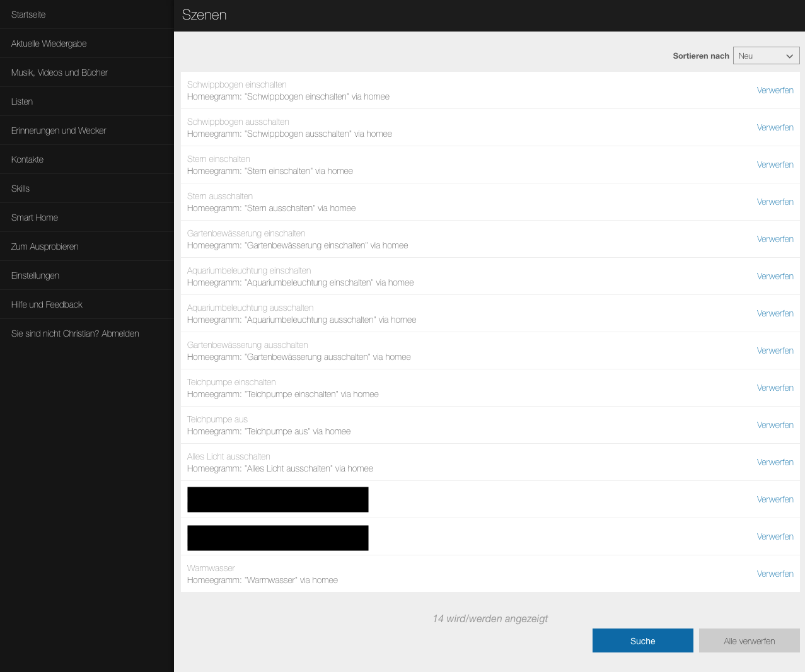805x672 pixels.
Task: Select the 'Schwippbogen ausschalten' scene title
Action: click(238, 122)
